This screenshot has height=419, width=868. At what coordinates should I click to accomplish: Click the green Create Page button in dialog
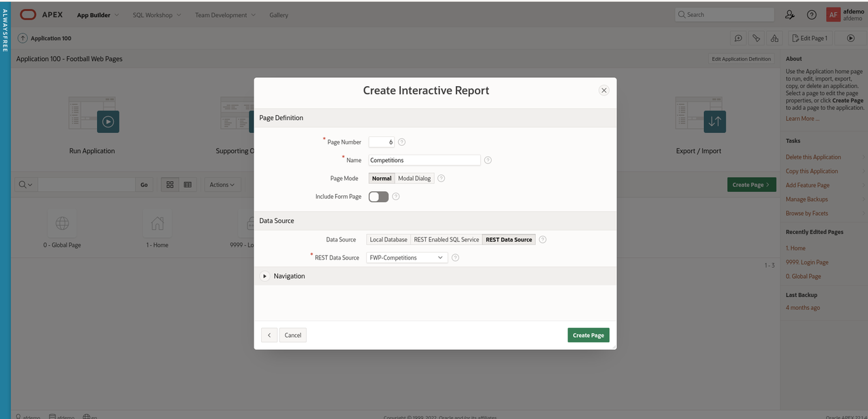click(x=588, y=335)
